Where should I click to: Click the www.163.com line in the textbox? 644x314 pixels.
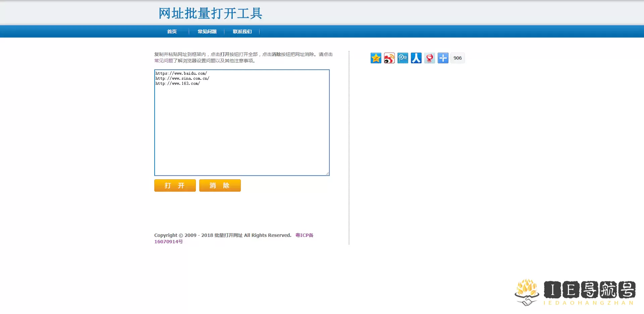177,83
